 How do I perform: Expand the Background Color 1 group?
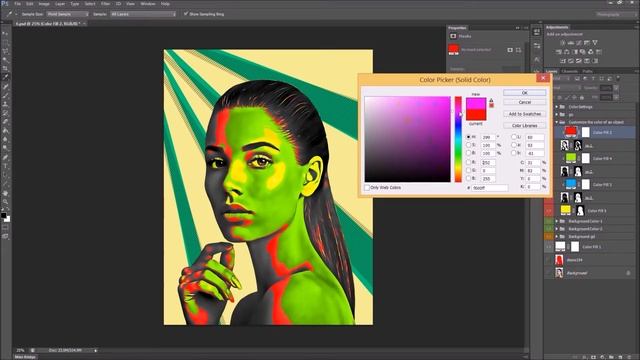click(x=557, y=221)
